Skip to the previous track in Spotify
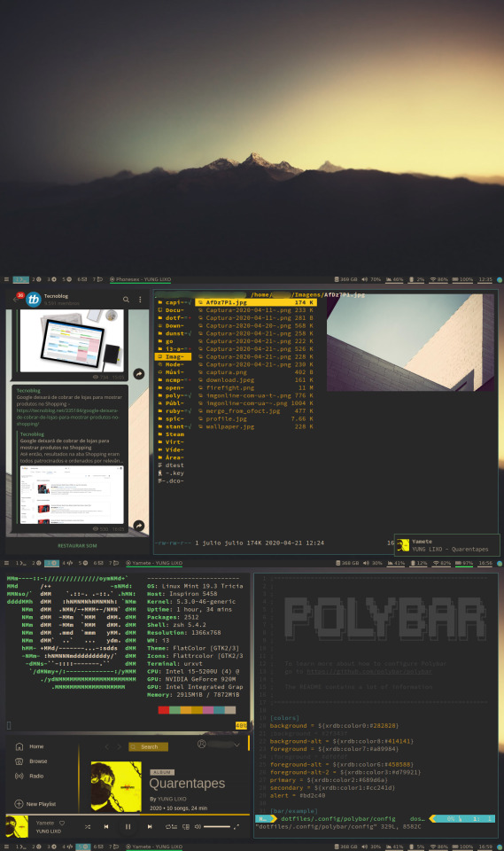Image resolution: width=504 pixels, height=851 pixels. 106,826
